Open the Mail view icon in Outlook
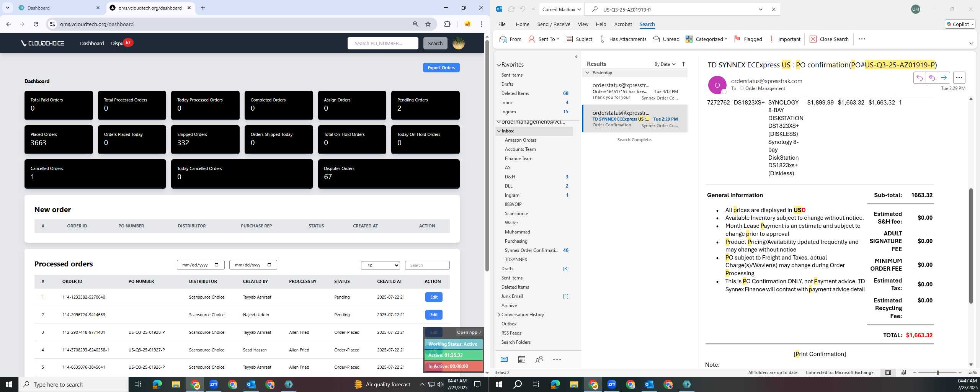This screenshot has width=980, height=392. point(504,359)
